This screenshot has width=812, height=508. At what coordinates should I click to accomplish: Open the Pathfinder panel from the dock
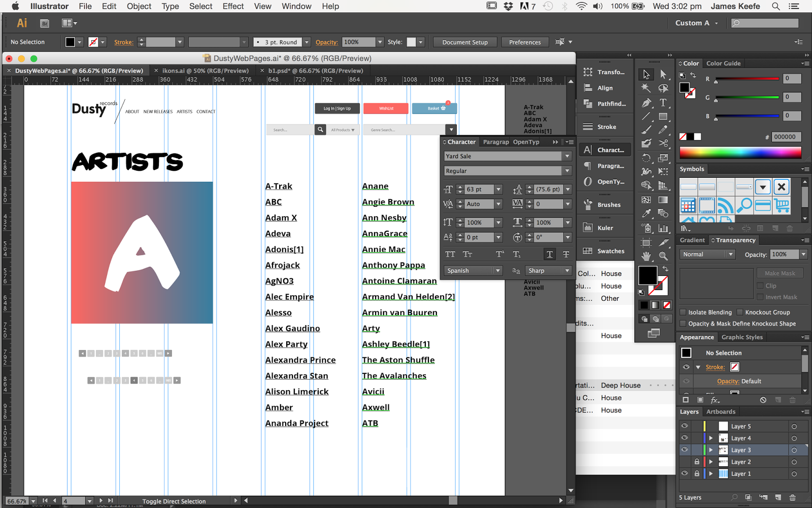[604, 104]
